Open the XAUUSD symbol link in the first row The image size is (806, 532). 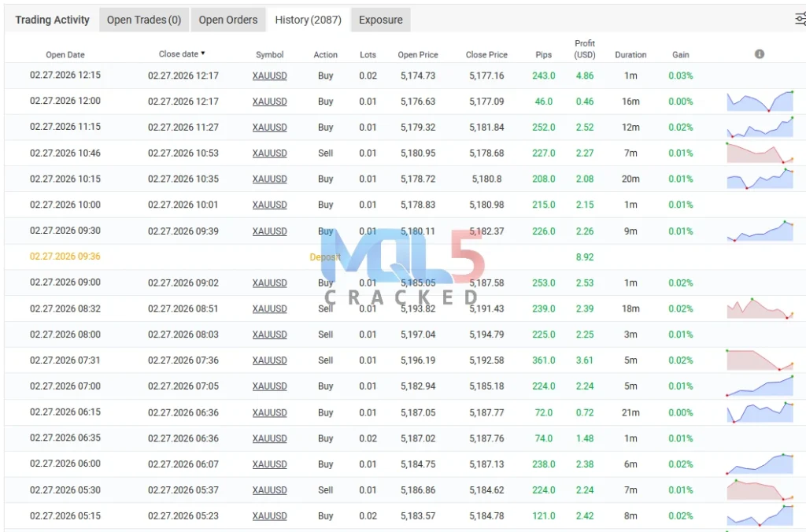pyautogui.click(x=270, y=75)
